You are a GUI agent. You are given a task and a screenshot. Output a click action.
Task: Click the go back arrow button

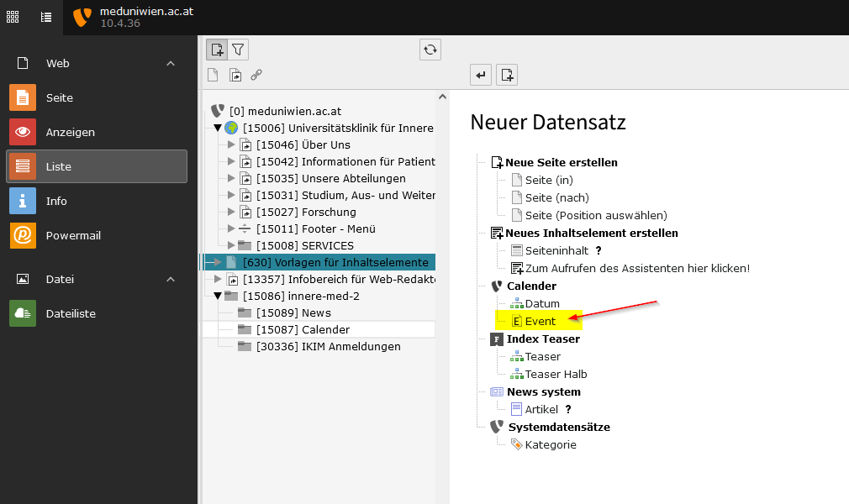click(x=481, y=75)
